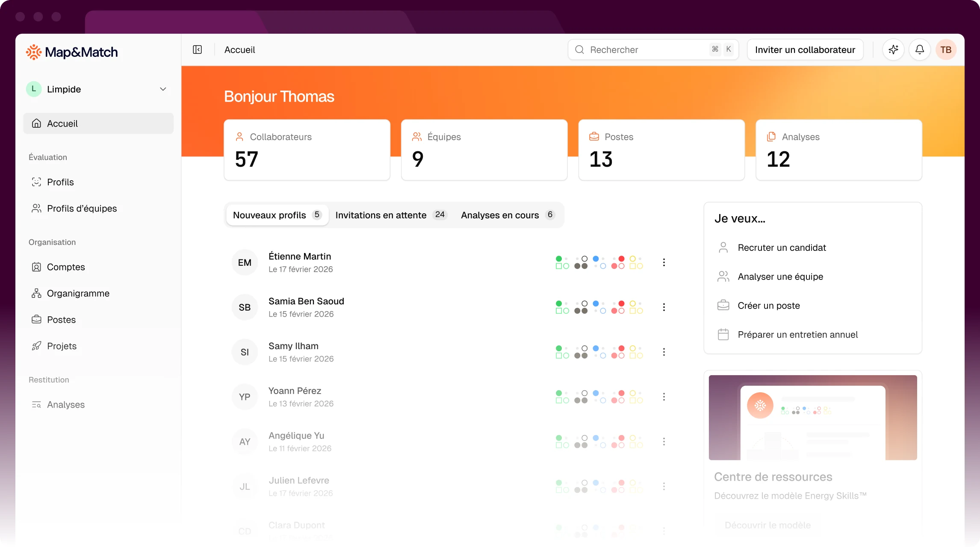Click the rocket icon for Projets

[36, 346]
